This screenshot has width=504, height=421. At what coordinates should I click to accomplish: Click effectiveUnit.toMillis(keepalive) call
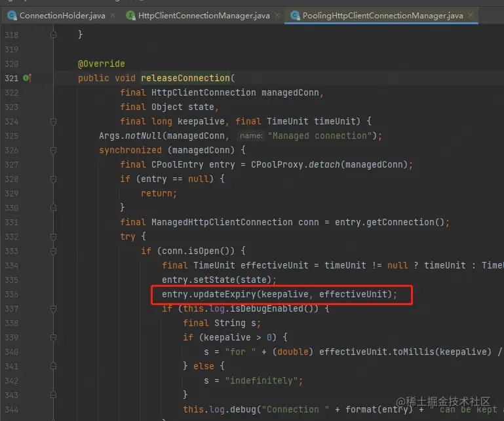point(405,352)
